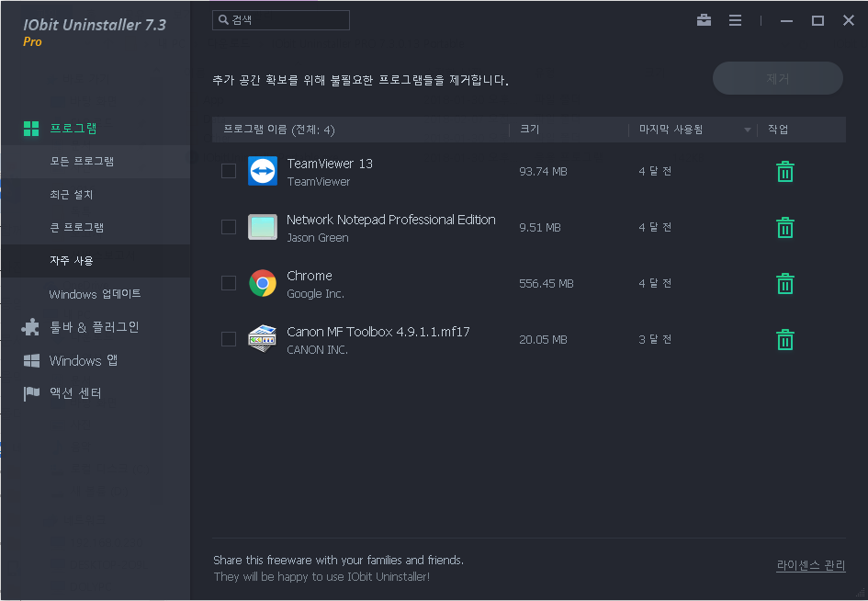Select the Network Notepad Professional Edition name
This screenshot has width=868, height=601.
pos(390,220)
